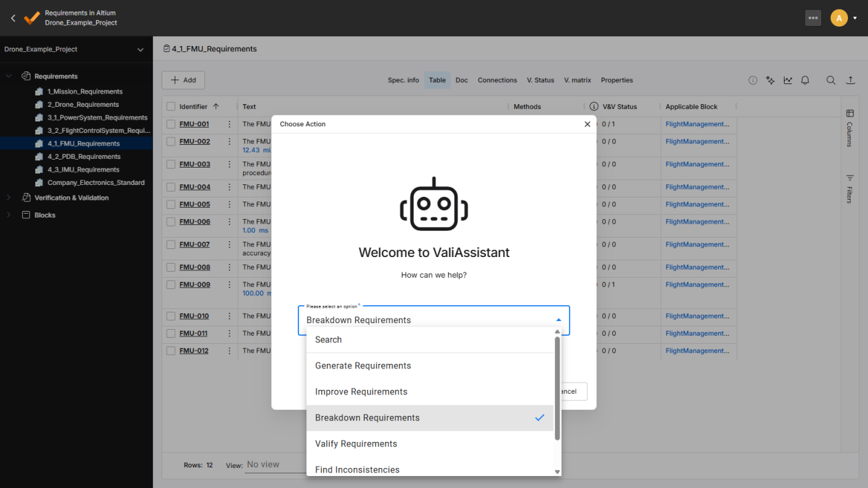
Task: Switch to the Doc tab
Action: [462, 80]
